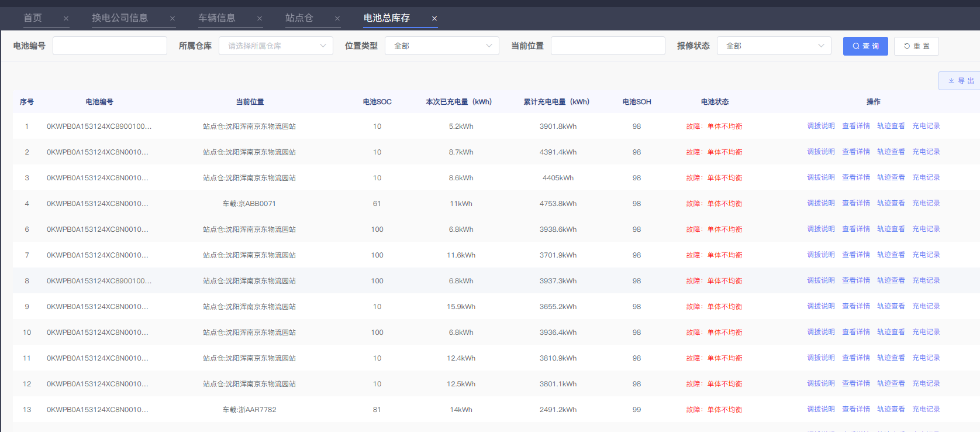
Task: Close the 换电公司信息 tab
Action: click(x=172, y=19)
